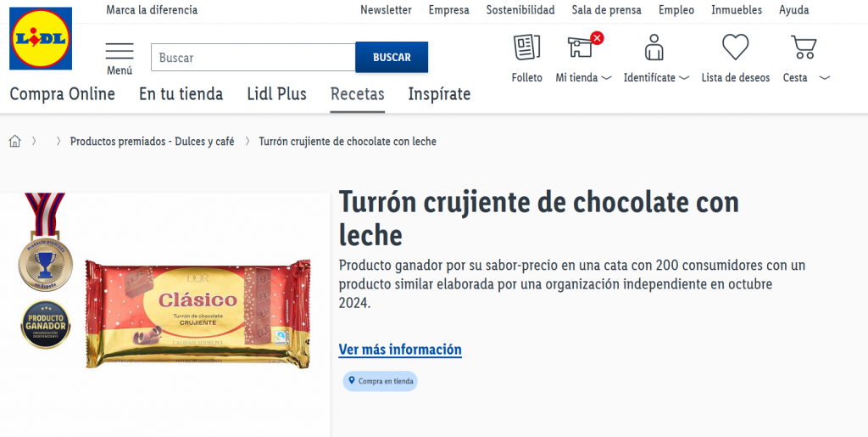Open the Empresa link
868x437 pixels.
(449, 10)
